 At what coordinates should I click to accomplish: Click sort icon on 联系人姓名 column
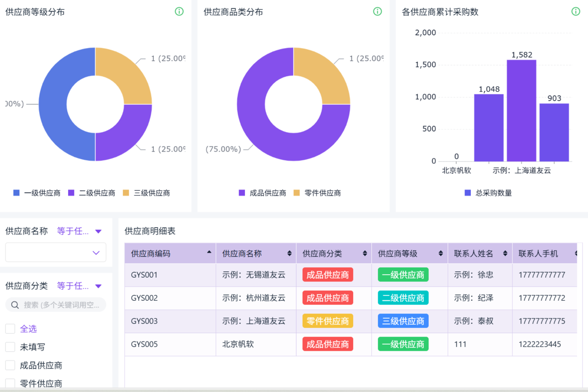point(505,254)
